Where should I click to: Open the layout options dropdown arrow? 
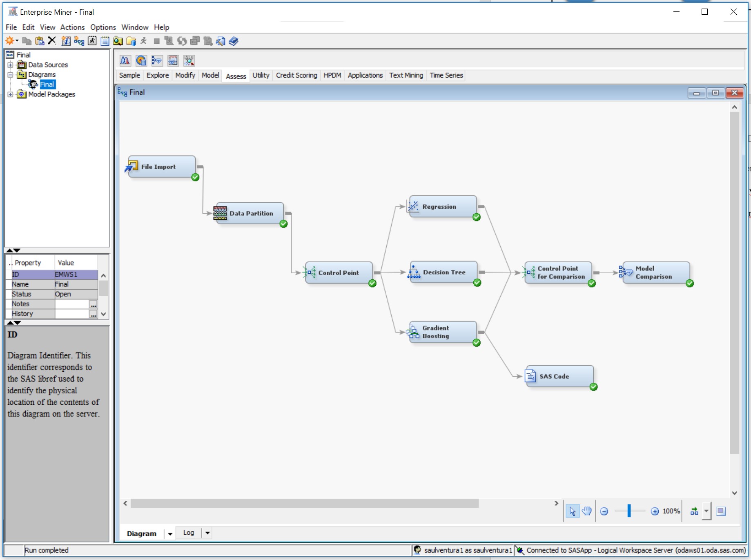point(706,511)
